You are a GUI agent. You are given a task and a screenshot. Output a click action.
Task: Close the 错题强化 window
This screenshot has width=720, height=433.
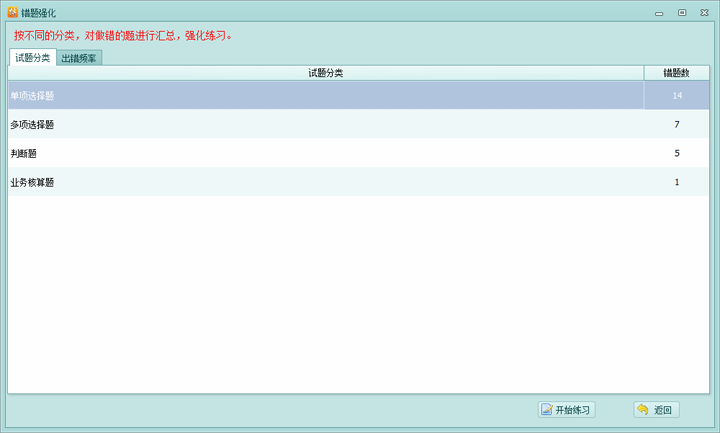click(704, 12)
